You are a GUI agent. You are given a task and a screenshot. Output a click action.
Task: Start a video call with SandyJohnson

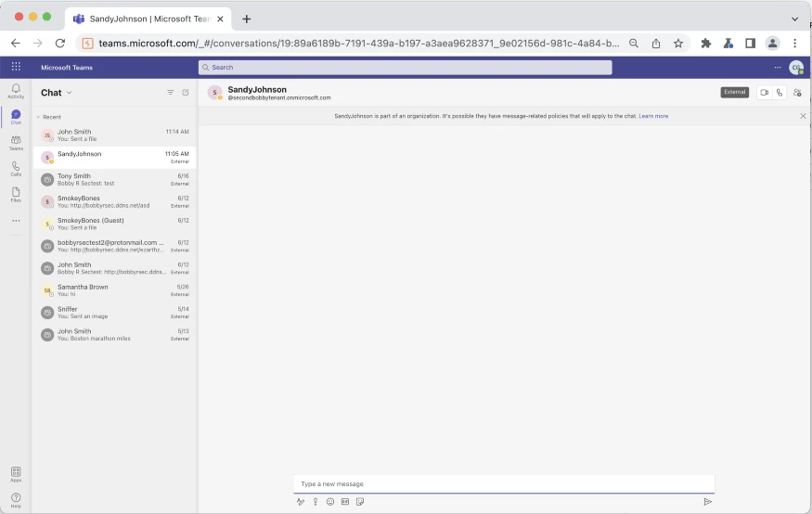tap(764, 93)
